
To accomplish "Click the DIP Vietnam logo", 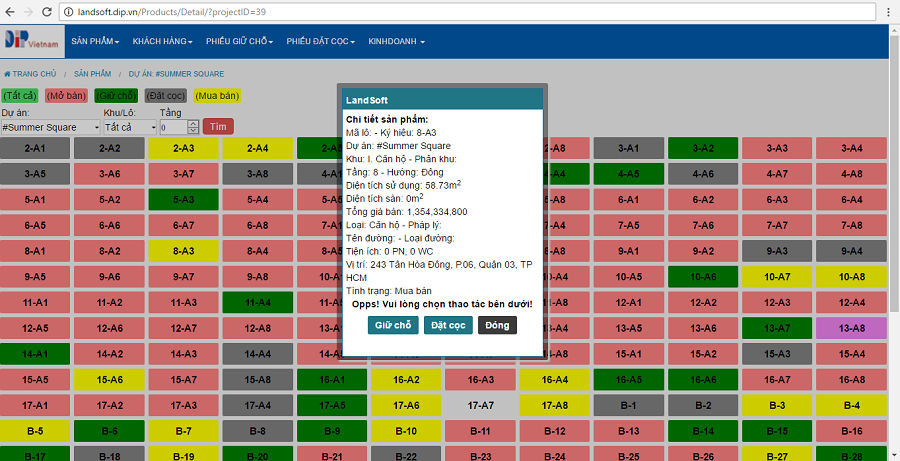I will coord(30,40).
